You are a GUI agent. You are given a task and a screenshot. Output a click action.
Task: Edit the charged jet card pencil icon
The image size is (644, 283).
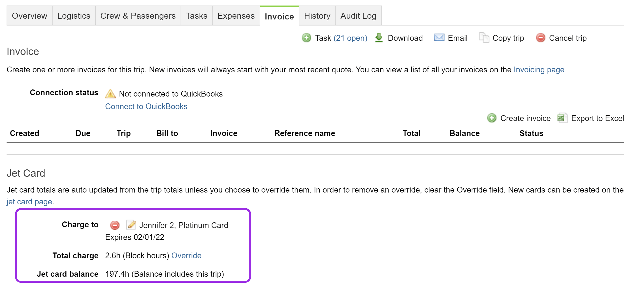coord(131,225)
